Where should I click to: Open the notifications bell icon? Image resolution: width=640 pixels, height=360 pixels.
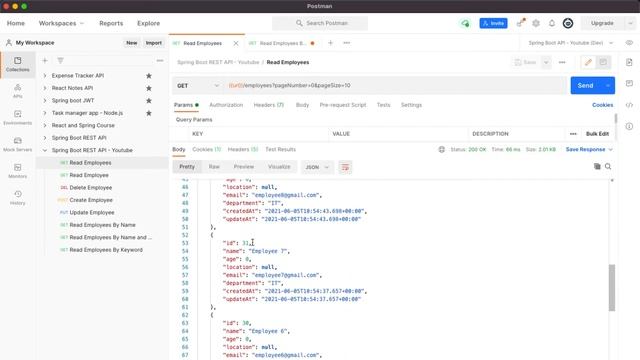point(552,23)
